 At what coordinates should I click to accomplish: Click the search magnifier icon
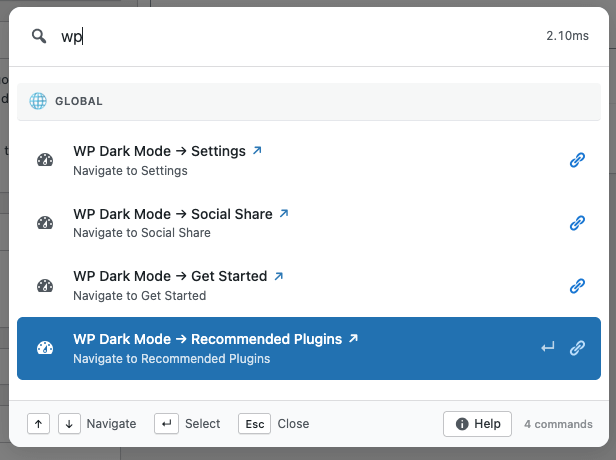click(x=39, y=36)
